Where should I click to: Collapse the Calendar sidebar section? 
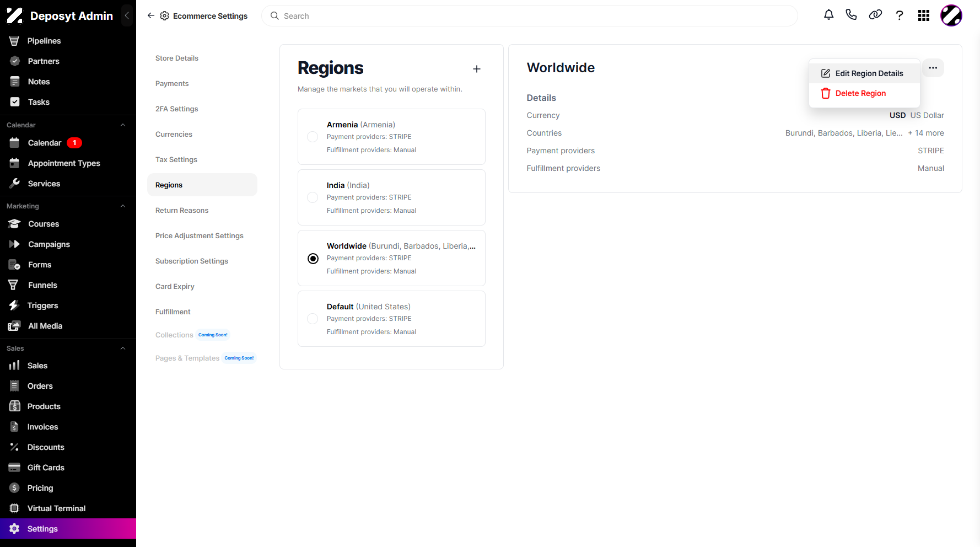click(123, 125)
